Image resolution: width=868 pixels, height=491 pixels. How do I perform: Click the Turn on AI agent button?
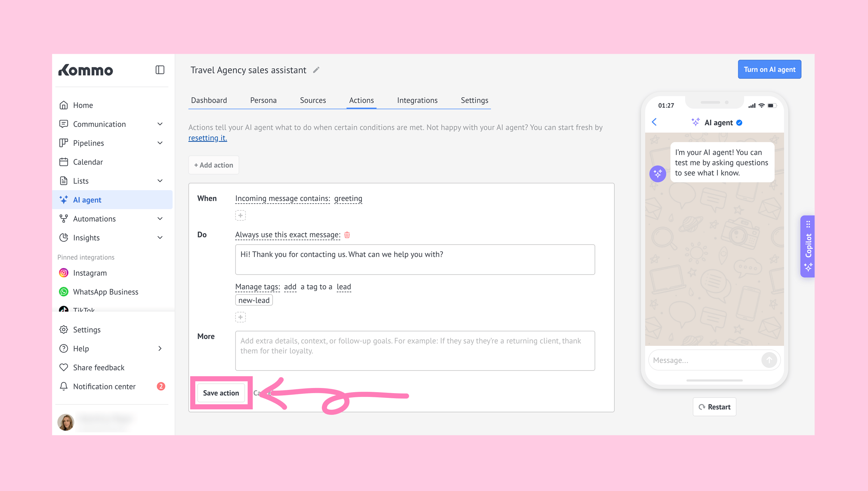coord(769,70)
